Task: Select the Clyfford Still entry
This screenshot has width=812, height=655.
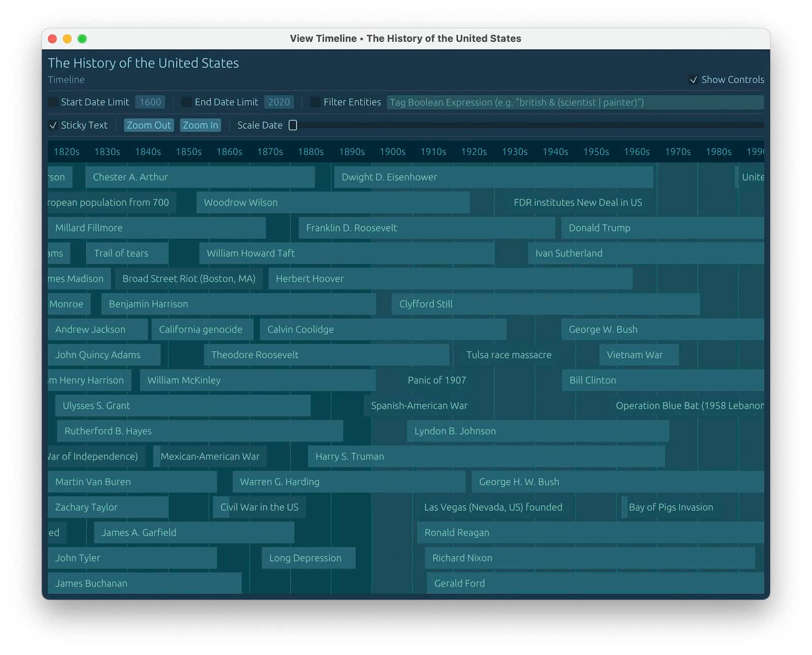Action: [546, 304]
